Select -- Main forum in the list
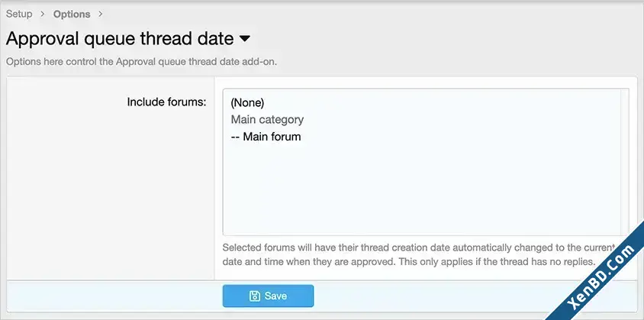 266,137
